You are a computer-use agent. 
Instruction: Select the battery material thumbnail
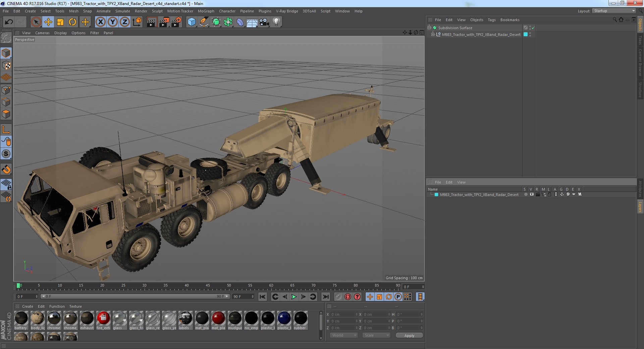pyautogui.click(x=21, y=320)
